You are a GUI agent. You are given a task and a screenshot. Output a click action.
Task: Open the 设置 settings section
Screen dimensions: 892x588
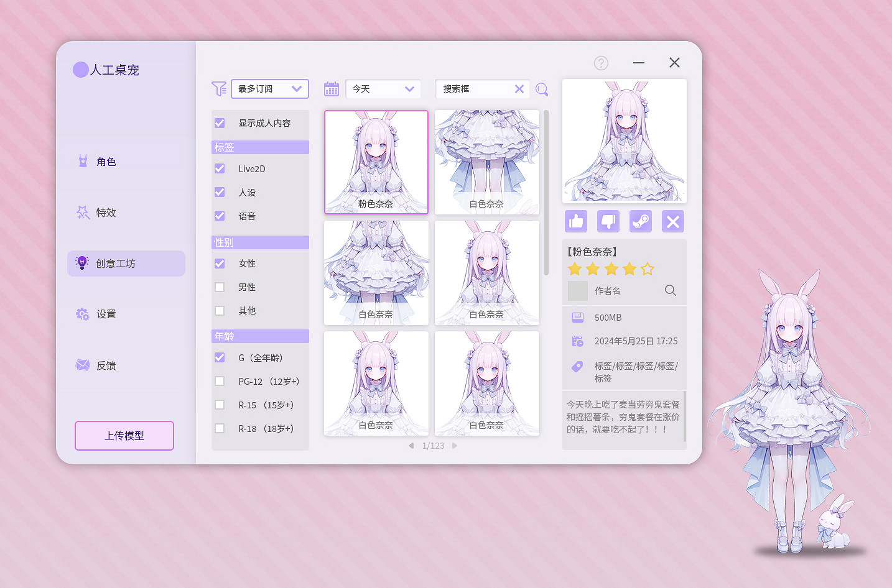tap(105, 314)
